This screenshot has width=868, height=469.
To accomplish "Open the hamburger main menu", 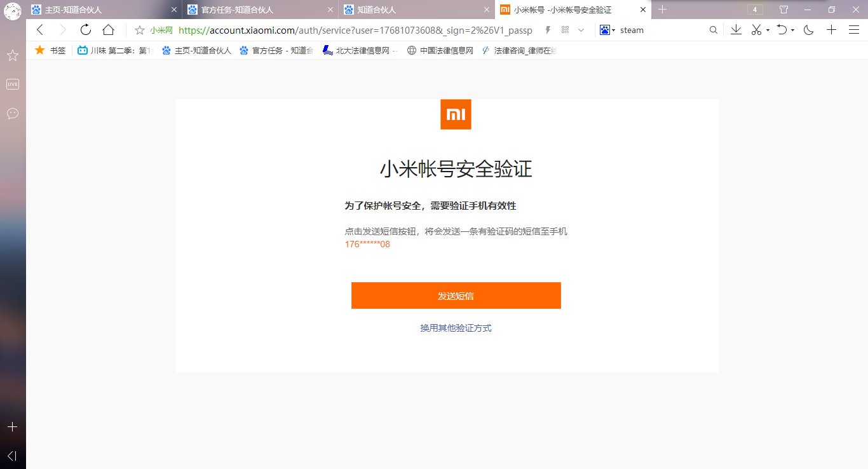I will point(854,30).
